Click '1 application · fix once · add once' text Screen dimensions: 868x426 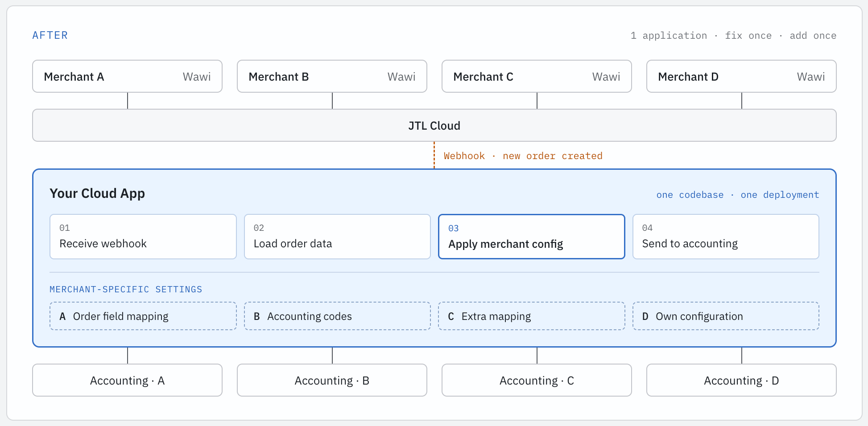pyautogui.click(x=733, y=36)
